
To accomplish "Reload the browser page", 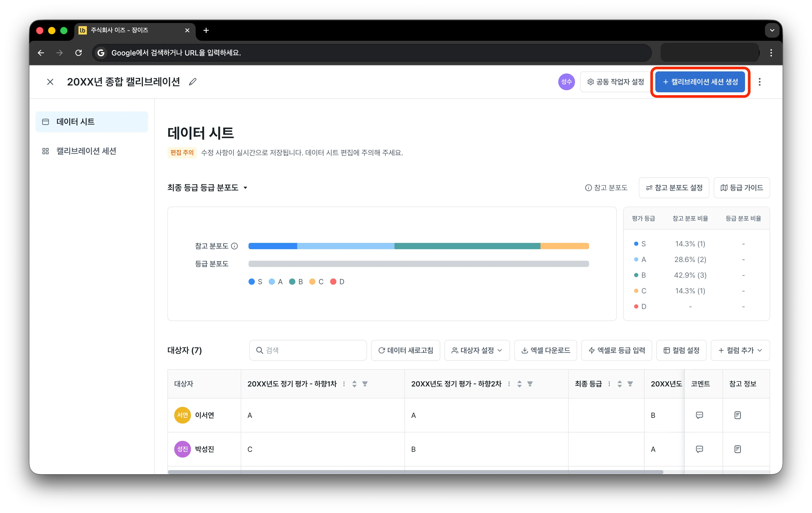I will (x=78, y=53).
